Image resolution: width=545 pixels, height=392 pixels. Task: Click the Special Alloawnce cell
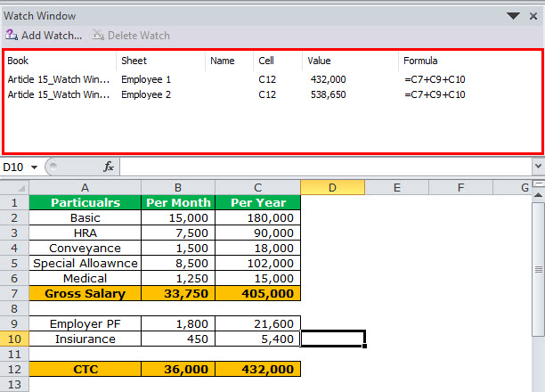pyautogui.click(x=85, y=264)
